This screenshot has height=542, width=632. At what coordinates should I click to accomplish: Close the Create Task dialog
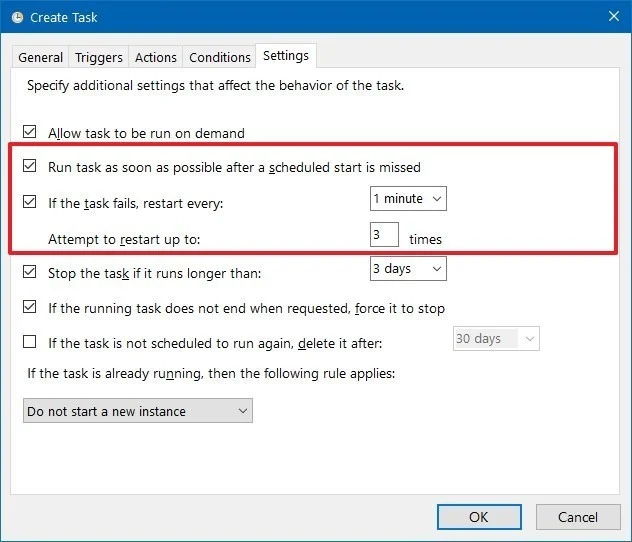coord(613,17)
